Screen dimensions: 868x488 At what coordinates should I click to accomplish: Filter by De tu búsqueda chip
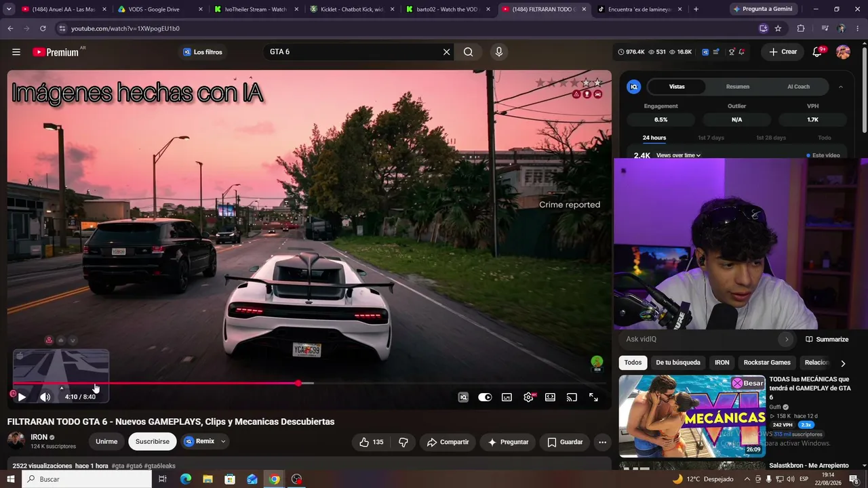[678, 363]
